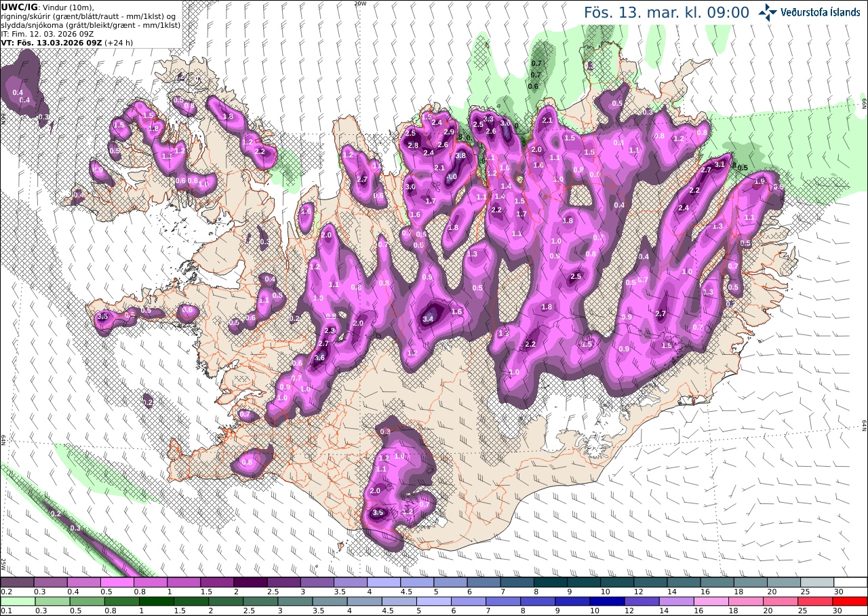This screenshot has height=616, width=868.
Task: Pick the bright red 30 rain legend swatch
Action: pos(850,601)
